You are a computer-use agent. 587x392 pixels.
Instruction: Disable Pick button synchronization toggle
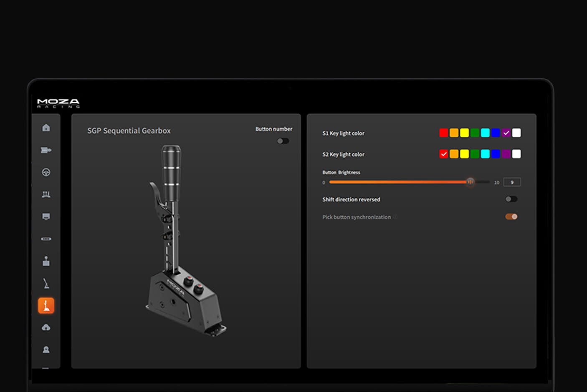511,217
